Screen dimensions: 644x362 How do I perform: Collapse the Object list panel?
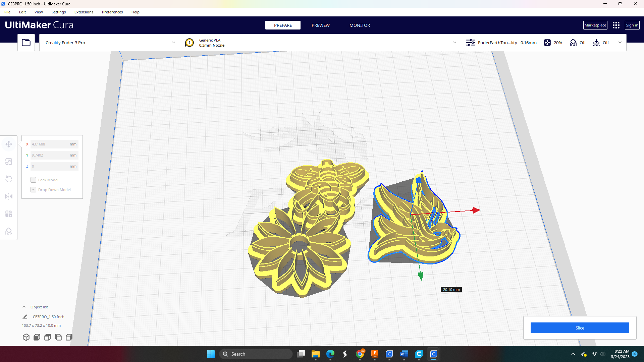coord(24,306)
